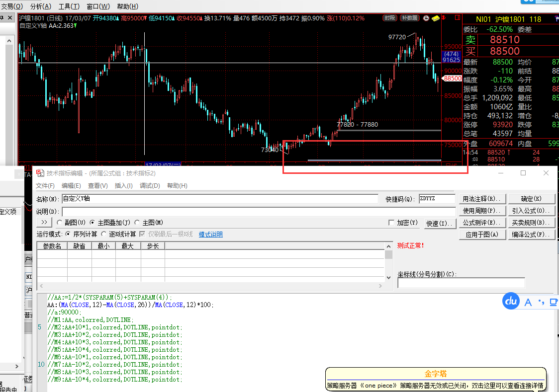
Task: Click the punctuation icon in Baidu IME bar
Action: 541,302
